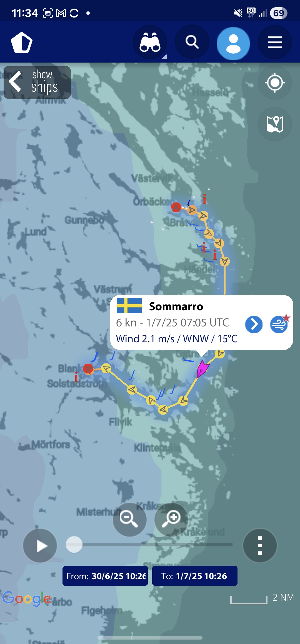Open the hamburger menu
The width and height of the screenshot is (300, 644).
tap(275, 42)
